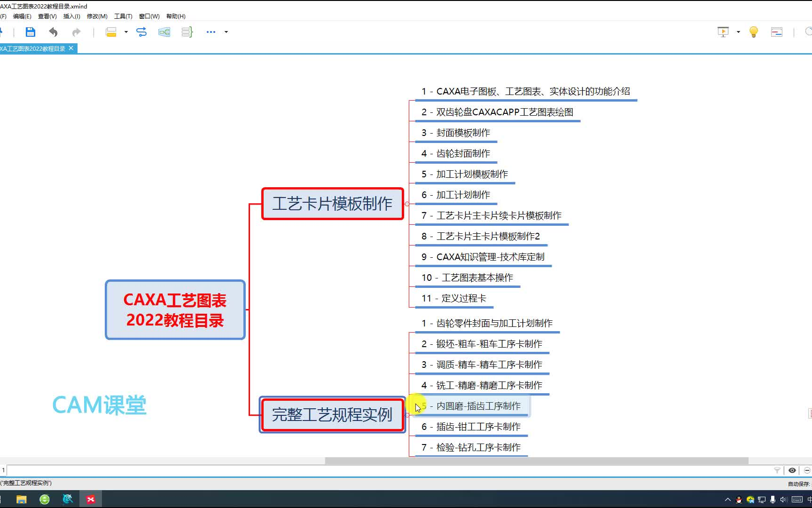Open the topic insert dropdown arrow
The width and height of the screenshot is (812, 508).
[126, 32]
